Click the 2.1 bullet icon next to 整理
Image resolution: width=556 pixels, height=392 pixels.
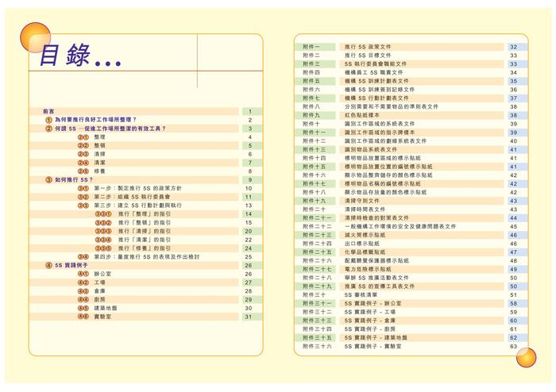pyautogui.click(x=83, y=137)
